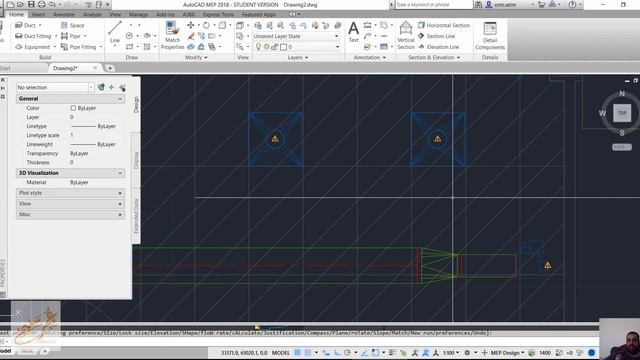
Task: Open Detail Components tool
Action: [490, 36]
